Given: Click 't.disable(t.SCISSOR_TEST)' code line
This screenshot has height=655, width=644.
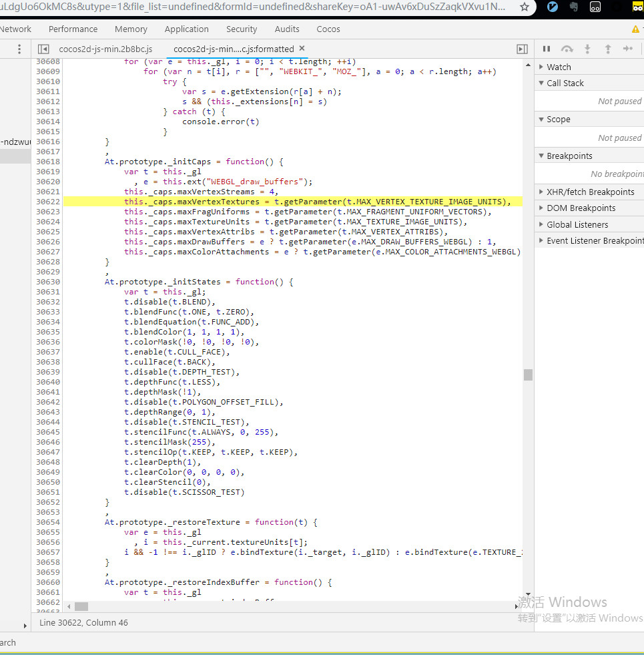Looking at the screenshot, I should [184, 492].
